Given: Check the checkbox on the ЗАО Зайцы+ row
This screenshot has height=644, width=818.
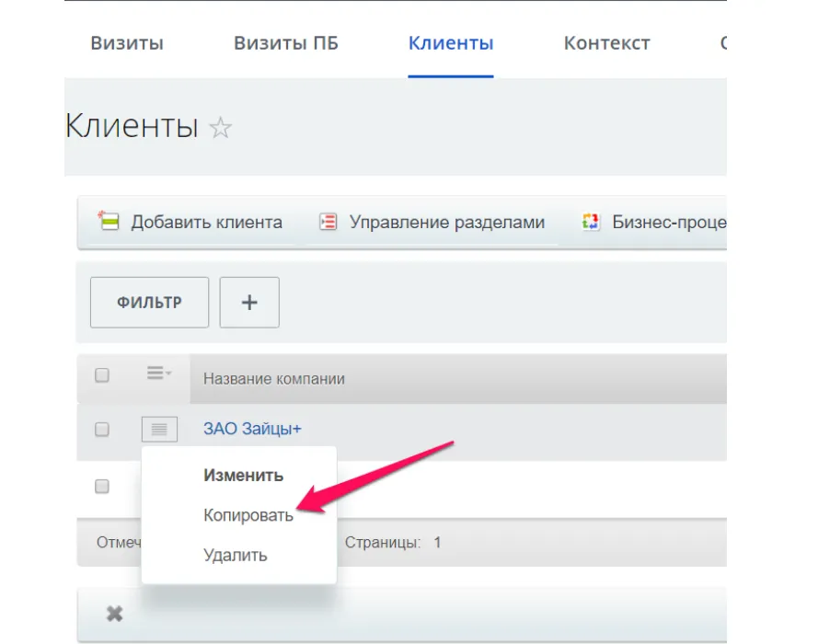Looking at the screenshot, I should tap(101, 429).
